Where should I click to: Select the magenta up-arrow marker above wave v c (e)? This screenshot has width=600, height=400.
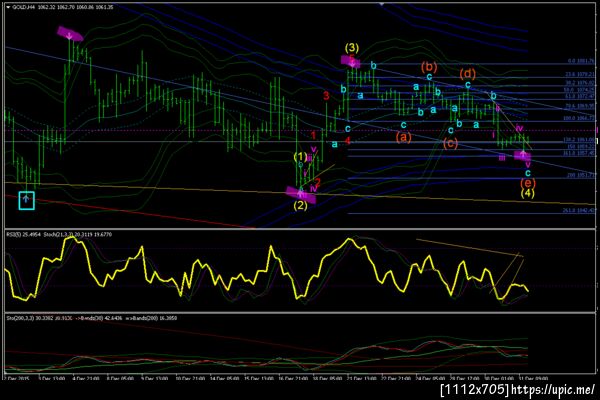coord(522,155)
